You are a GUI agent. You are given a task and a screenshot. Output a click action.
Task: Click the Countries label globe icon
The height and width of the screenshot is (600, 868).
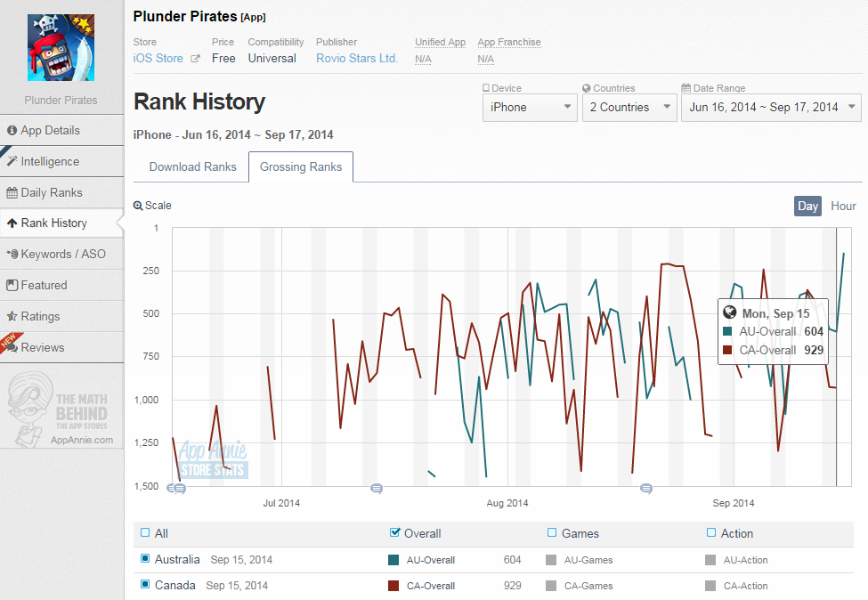pos(586,88)
